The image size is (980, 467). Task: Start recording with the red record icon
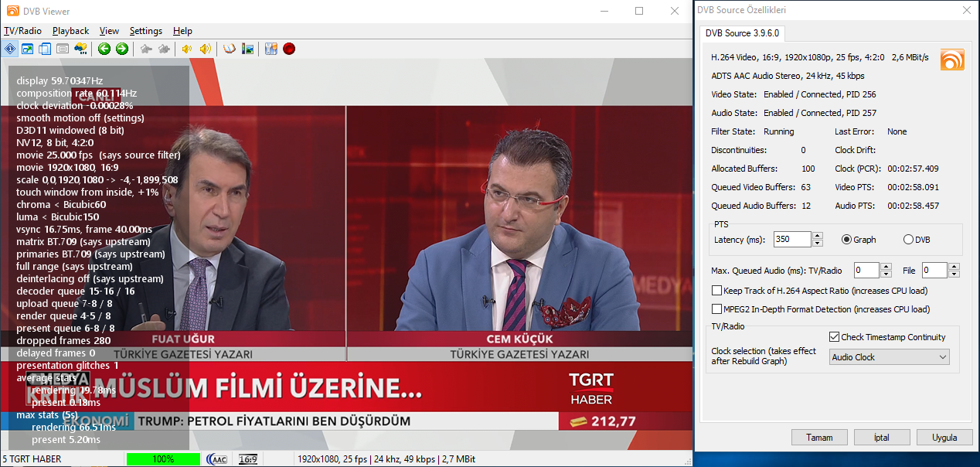click(289, 49)
